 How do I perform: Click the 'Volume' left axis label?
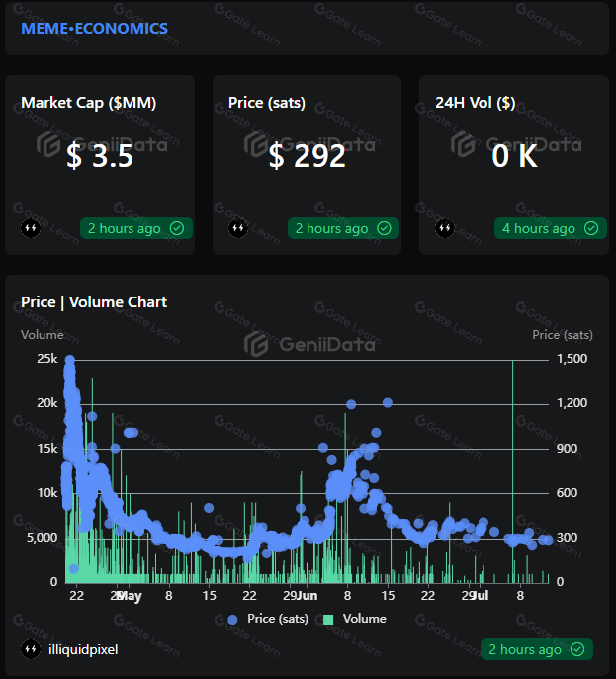point(42,335)
